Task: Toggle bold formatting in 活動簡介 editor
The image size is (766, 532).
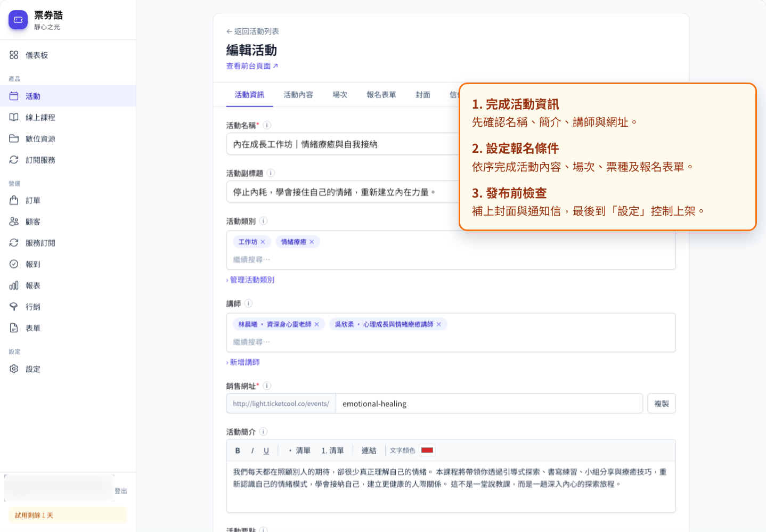Action: (x=238, y=451)
